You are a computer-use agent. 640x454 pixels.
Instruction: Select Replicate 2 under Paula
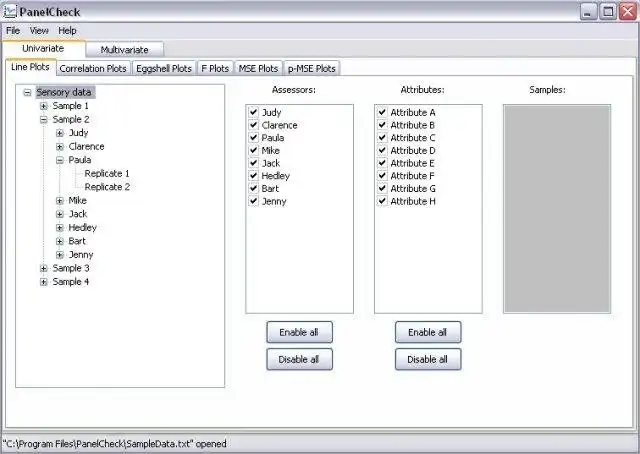pyautogui.click(x=107, y=187)
